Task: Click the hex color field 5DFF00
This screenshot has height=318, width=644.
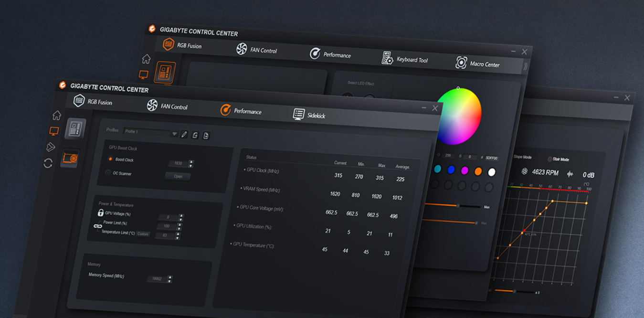Action: [492, 158]
